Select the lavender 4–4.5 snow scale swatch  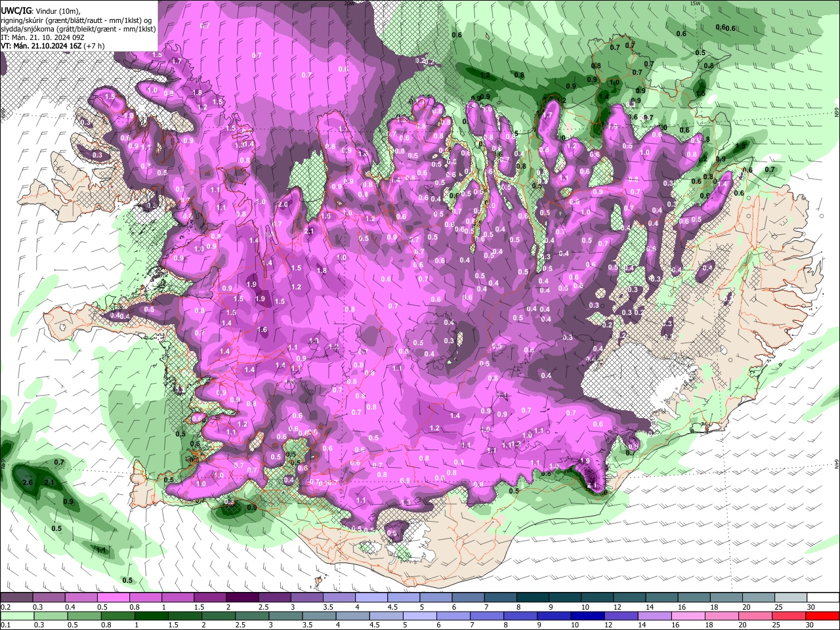click(371, 598)
